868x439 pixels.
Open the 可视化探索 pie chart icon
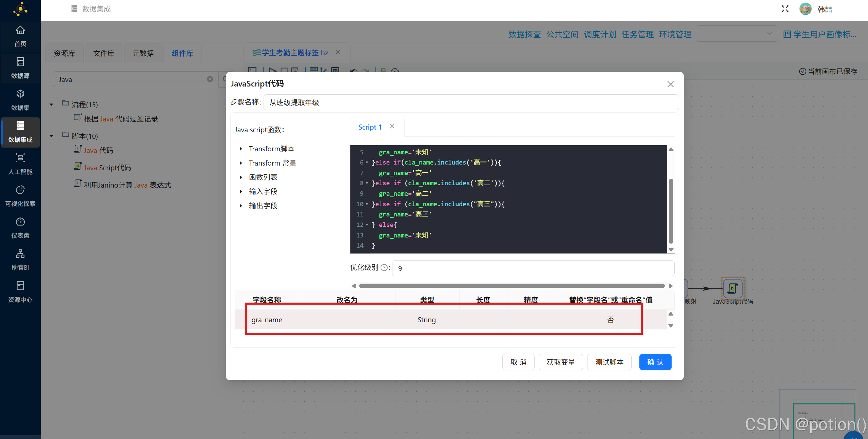coord(20,190)
